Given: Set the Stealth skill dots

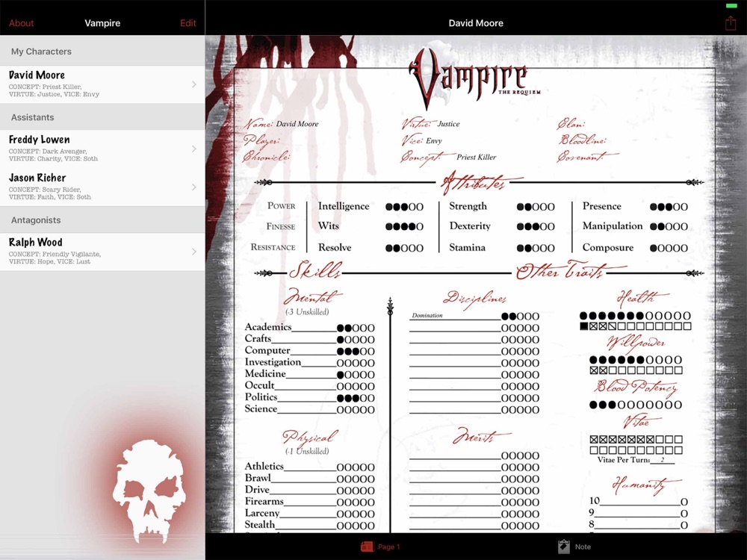Looking at the screenshot, I should [356, 526].
